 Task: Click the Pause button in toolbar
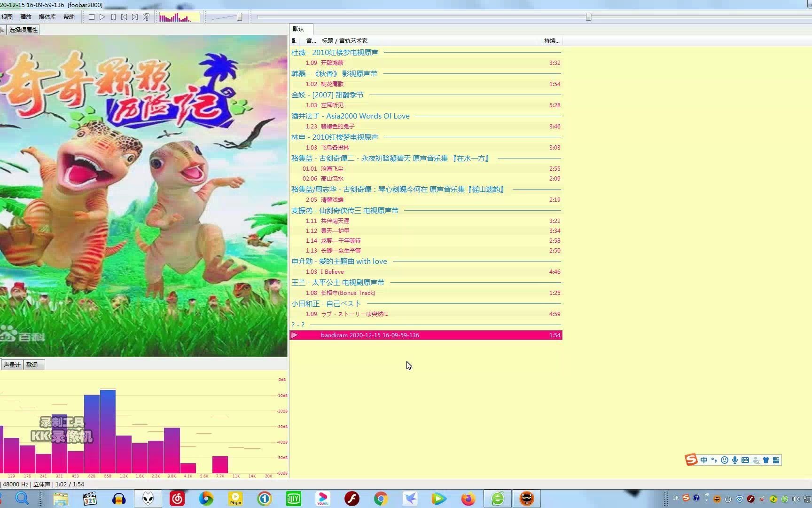coord(113,17)
